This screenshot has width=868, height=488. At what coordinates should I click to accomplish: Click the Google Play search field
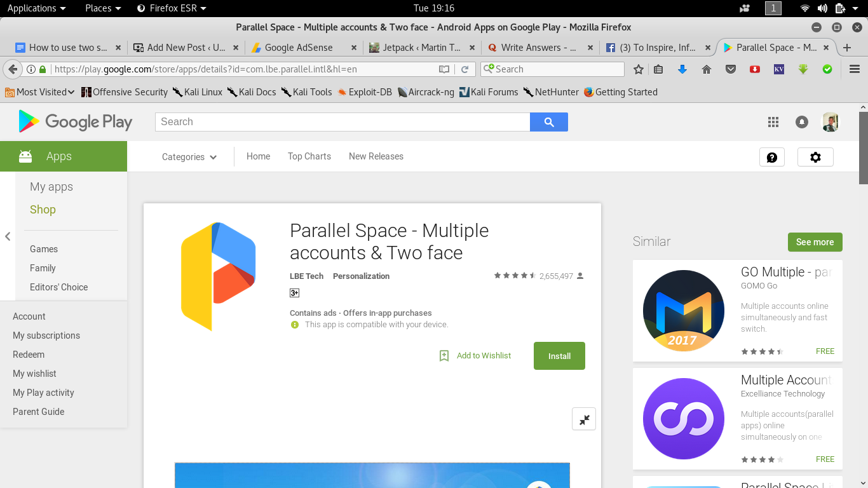coord(342,122)
